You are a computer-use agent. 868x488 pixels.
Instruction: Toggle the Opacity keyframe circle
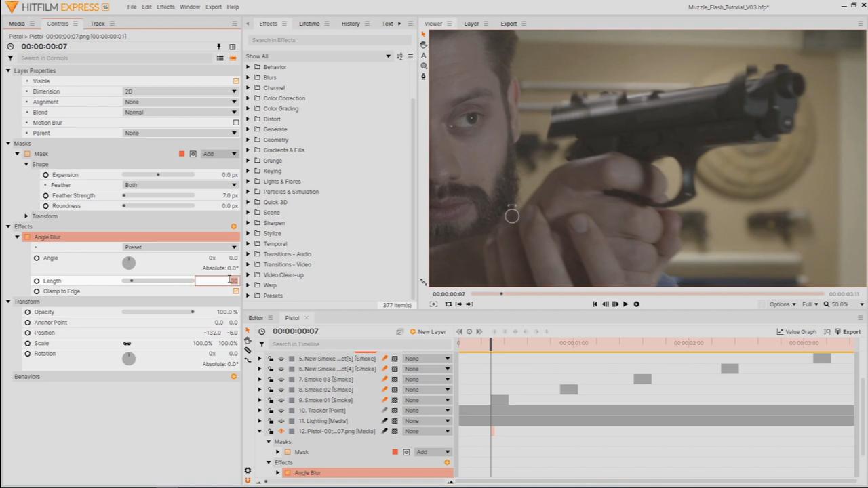coord(28,312)
